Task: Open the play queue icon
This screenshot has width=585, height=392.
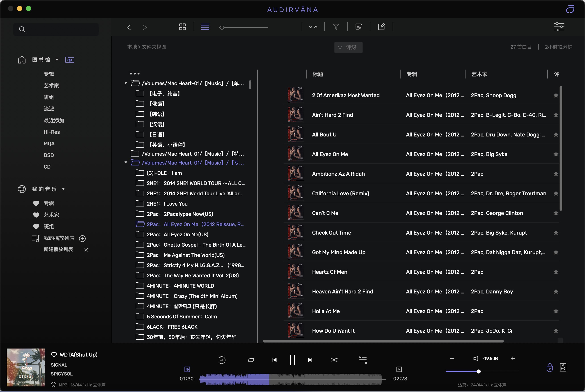Action: point(363,360)
